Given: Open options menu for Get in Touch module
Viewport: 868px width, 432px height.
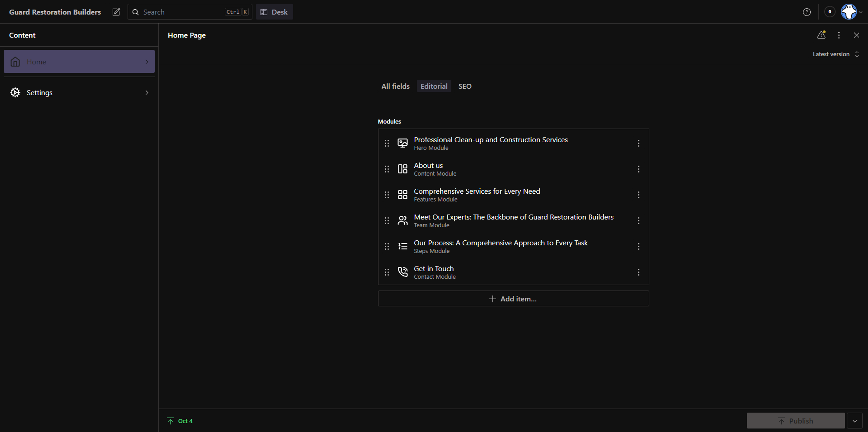Looking at the screenshot, I should pyautogui.click(x=638, y=272).
